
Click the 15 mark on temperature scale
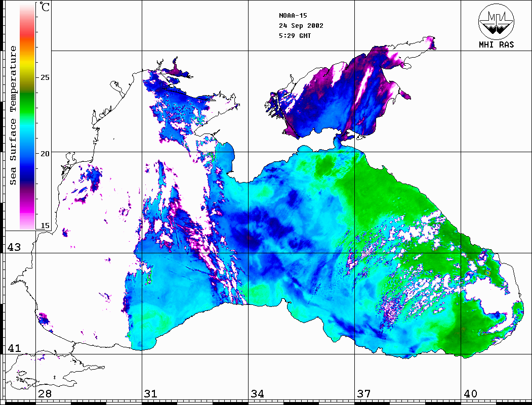pyautogui.click(x=45, y=226)
